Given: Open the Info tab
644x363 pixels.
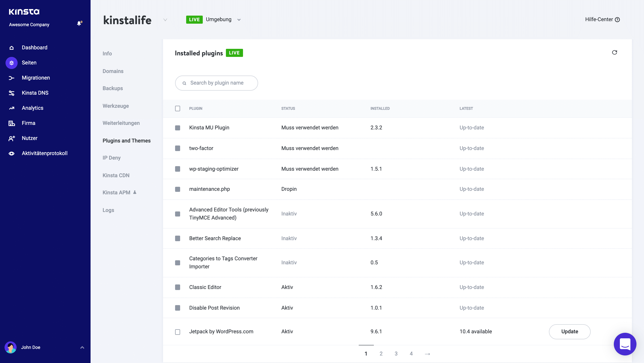Looking at the screenshot, I should click(x=107, y=54).
